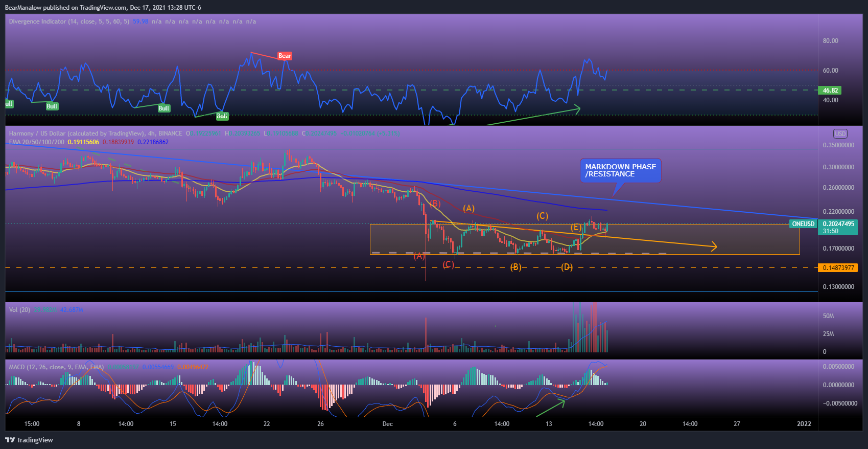Click the Bull label under the first green divergence line

coord(52,106)
